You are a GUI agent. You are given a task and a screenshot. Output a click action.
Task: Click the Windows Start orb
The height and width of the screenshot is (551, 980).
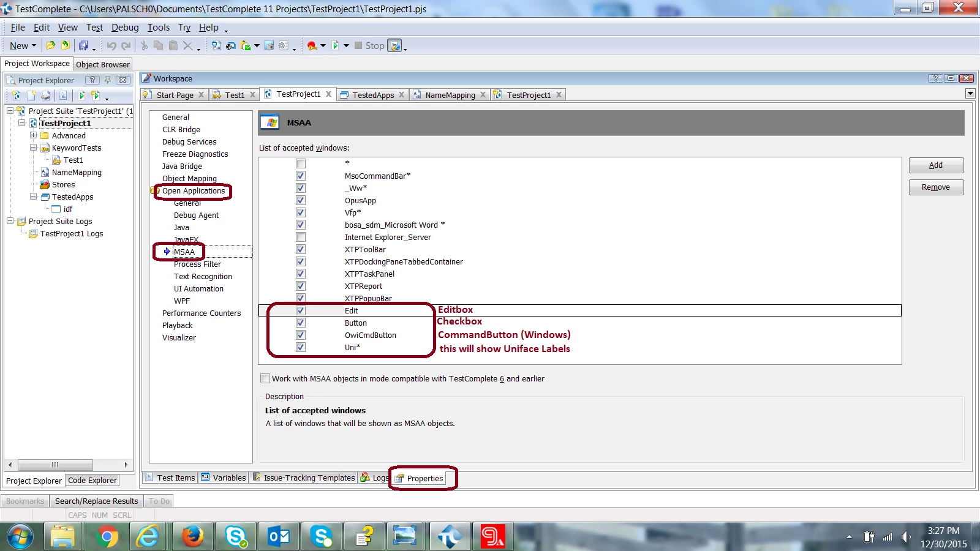20,537
